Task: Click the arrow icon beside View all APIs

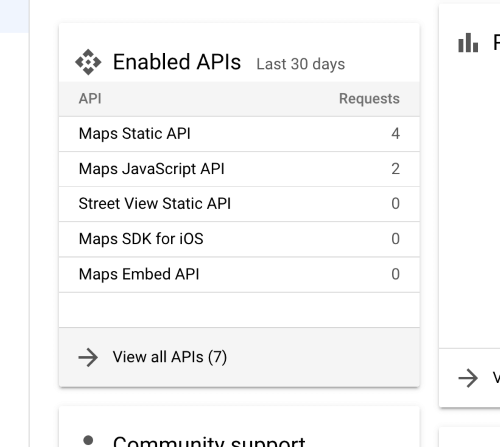Action: click(88, 357)
